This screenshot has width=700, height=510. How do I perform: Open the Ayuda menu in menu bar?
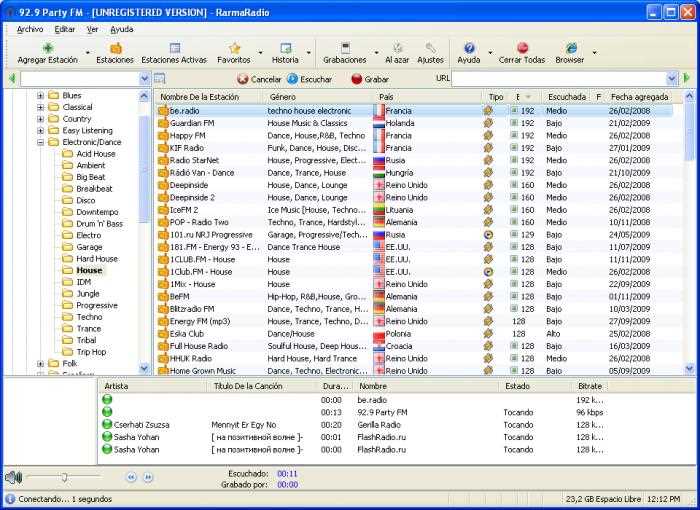click(x=122, y=29)
